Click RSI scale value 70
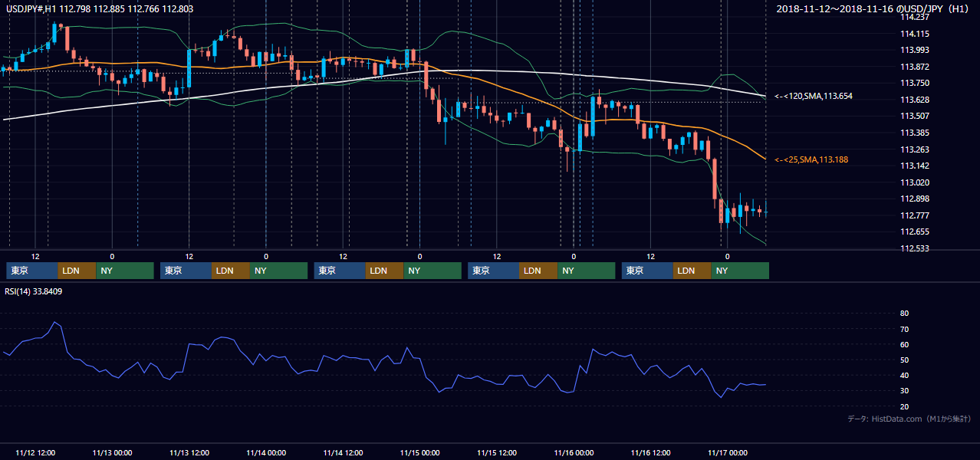This screenshot has height=460, width=980. coord(904,329)
